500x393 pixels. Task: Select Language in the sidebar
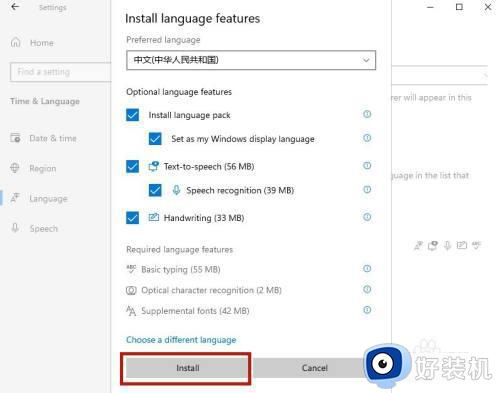coord(48,199)
